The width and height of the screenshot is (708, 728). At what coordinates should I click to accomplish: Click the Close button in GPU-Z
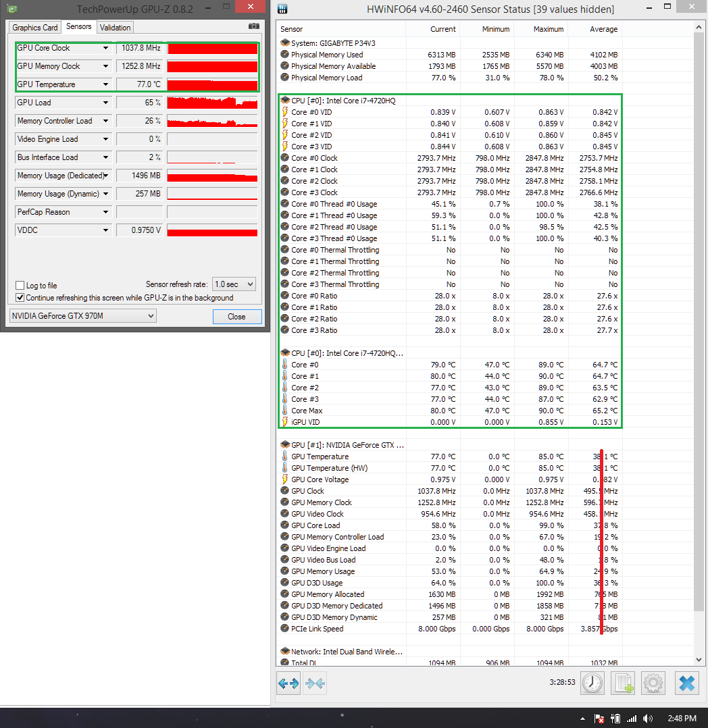point(237,316)
